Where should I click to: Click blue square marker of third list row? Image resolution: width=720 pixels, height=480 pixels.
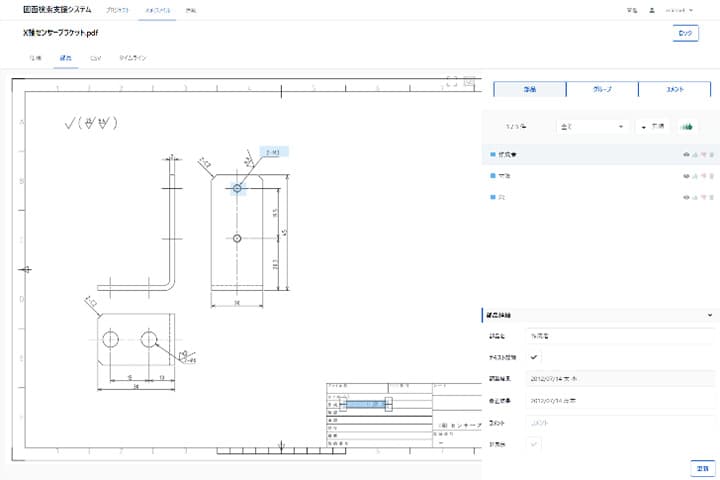point(493,197)
